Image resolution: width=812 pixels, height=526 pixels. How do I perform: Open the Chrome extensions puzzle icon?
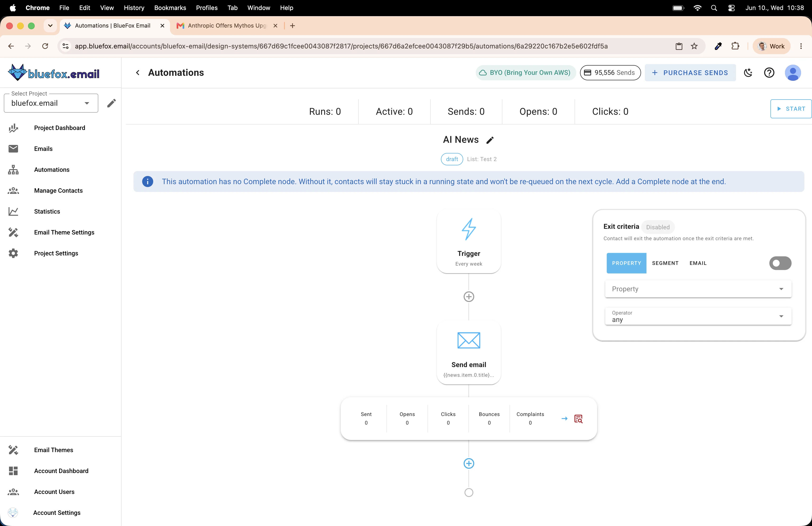pos(735,46)
